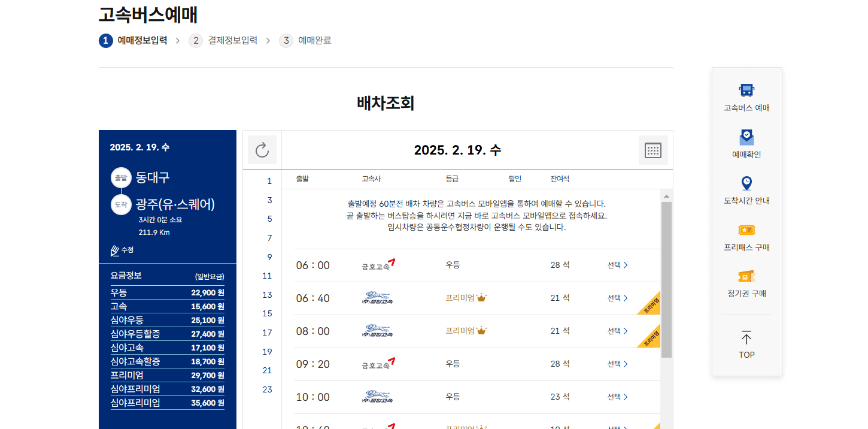Viewport: 868px width, 429px height.
Task: Click 28 석 on the 06:00 row
Action: tap(560, 265)
